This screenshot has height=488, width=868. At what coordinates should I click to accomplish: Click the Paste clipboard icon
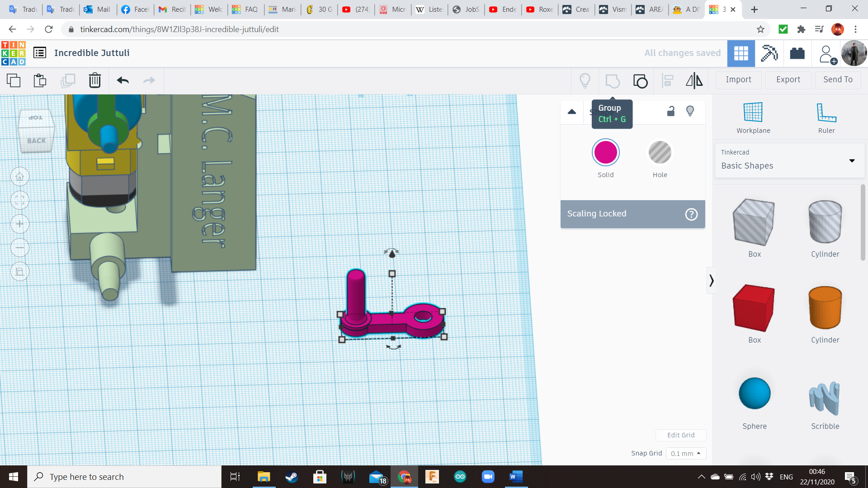(40, 80)
